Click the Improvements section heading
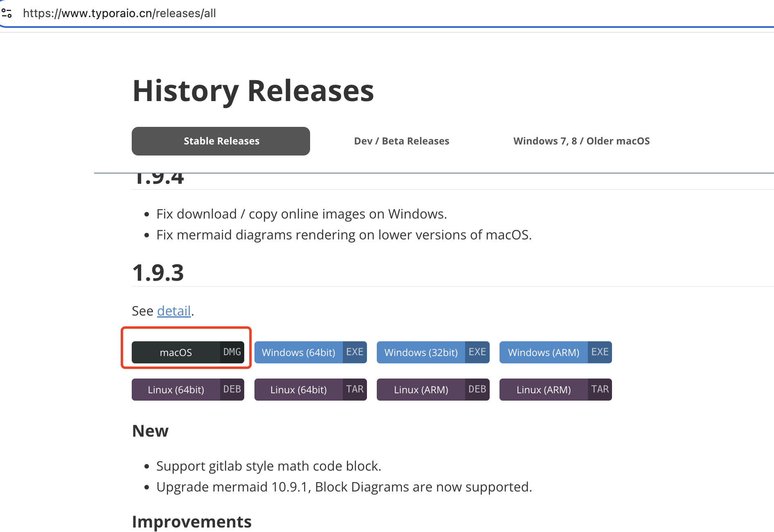Screen dimensions: 774x532 191,522
